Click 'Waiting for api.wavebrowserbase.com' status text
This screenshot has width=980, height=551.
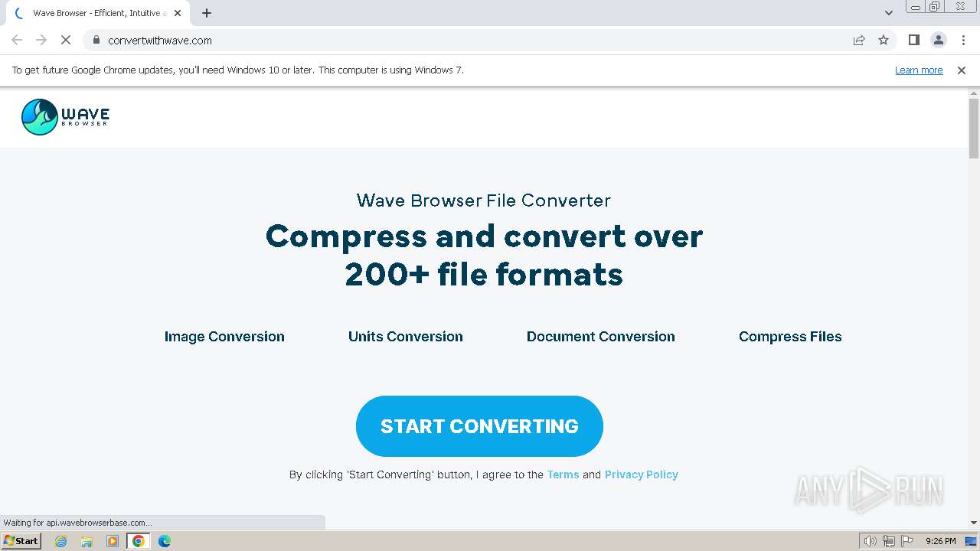click(77, 523)
